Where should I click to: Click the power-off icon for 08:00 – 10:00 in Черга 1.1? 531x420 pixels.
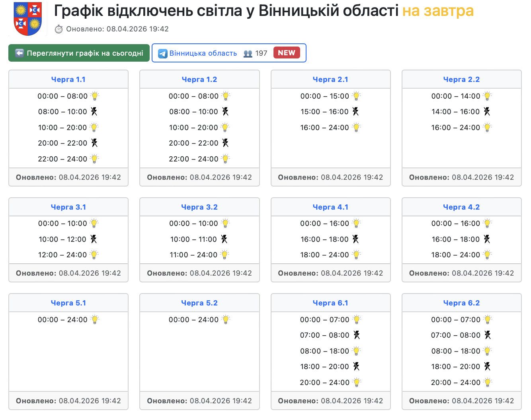(x=94, y=111)
